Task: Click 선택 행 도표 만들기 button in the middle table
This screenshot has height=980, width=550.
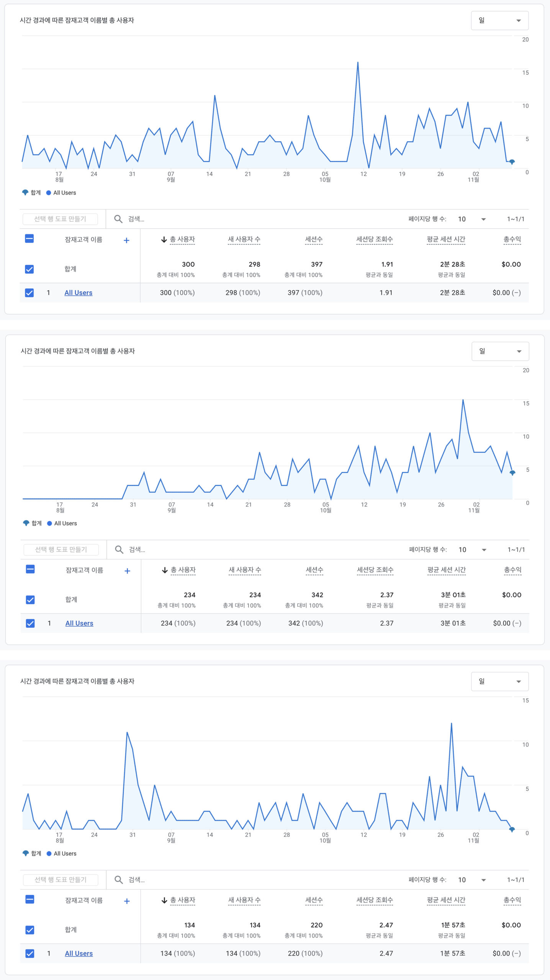Action: pos(61,550)
